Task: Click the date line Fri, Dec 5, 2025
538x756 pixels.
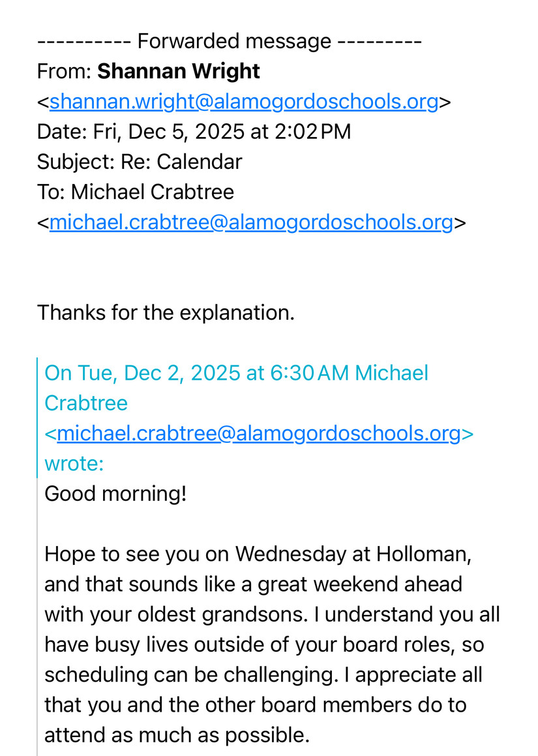Action: pos(194,132)
